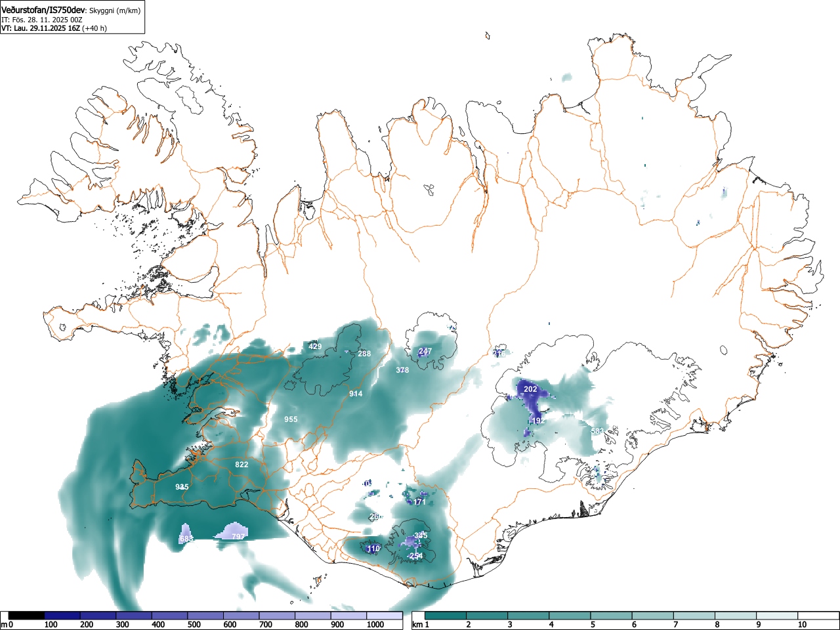840x630 pixels.
Task: Select the legend swatch between 900 and 1000 m
Action: click(348, 616)
